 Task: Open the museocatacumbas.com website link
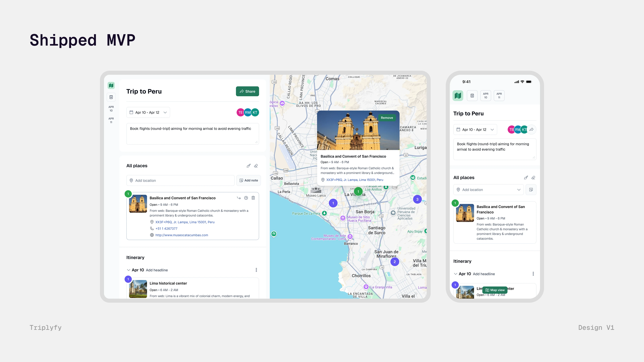[181, 235]
